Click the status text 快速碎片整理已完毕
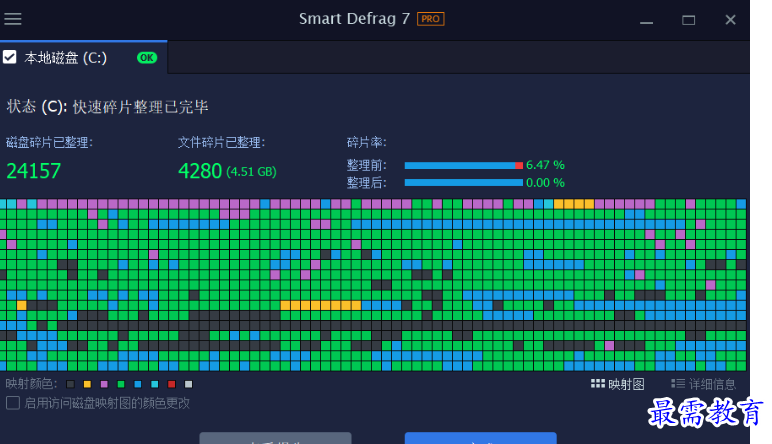 [140, 107]
